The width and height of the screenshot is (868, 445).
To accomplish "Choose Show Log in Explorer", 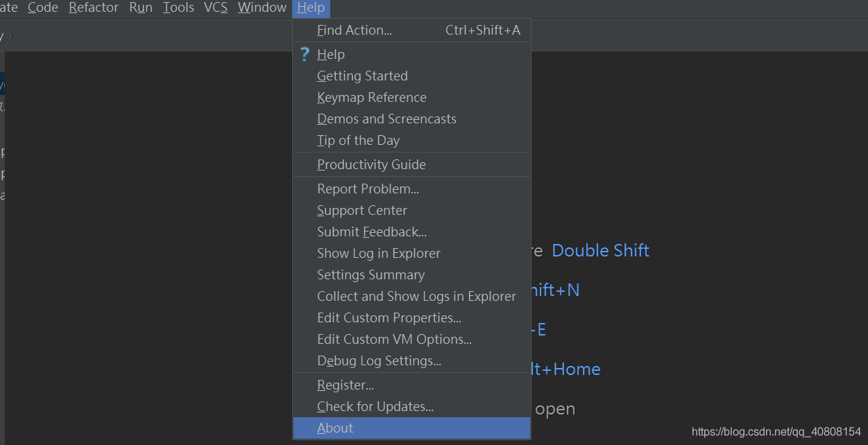I will point(379,254).
